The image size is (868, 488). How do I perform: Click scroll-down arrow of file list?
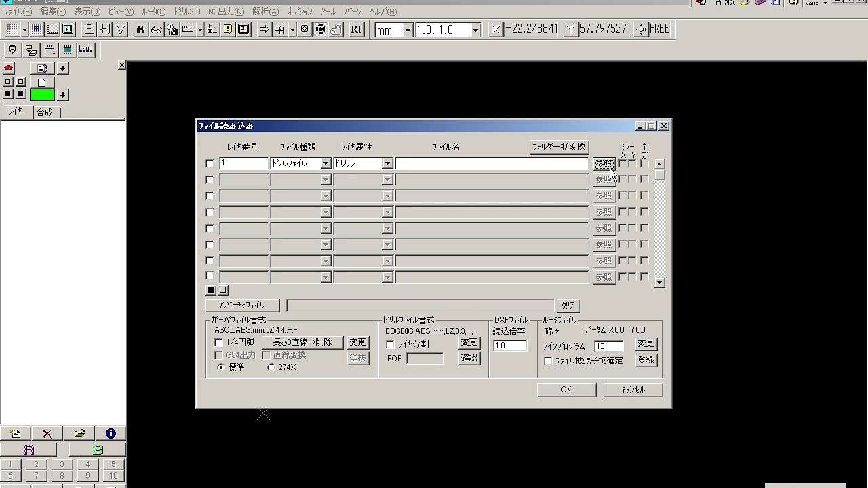pos(659,283)
